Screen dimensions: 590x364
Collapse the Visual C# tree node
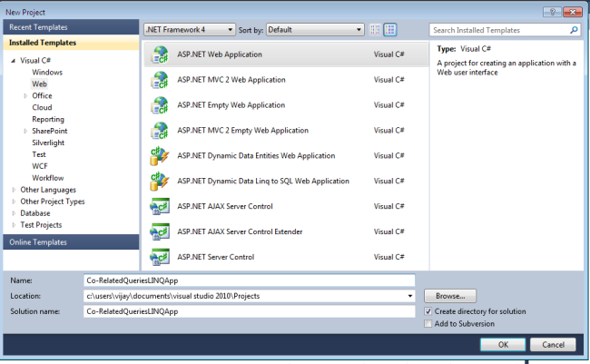click(x=14, y=60)
